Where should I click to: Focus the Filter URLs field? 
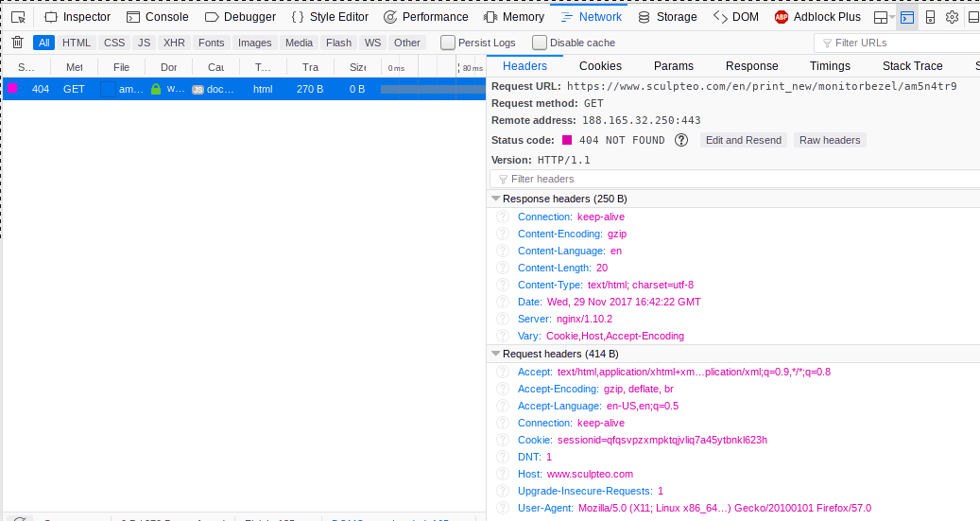897,43
